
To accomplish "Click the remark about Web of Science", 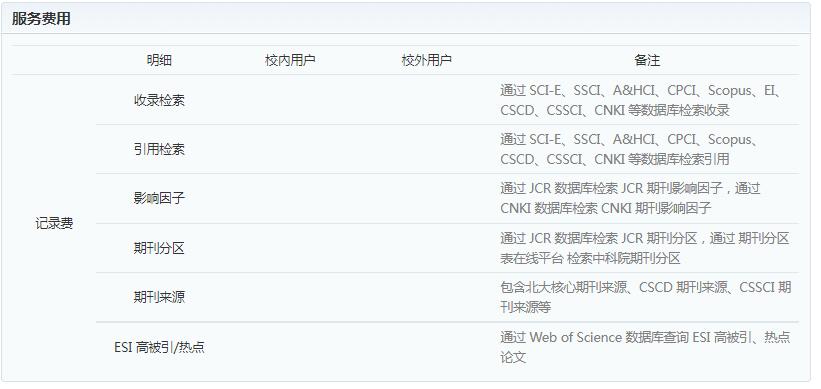I will pyautogui.click(x=645, y=347).
